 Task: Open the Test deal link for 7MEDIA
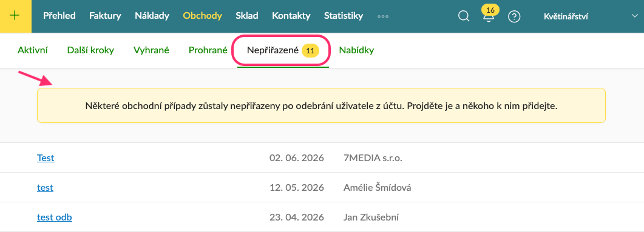(x=46, y=158)
